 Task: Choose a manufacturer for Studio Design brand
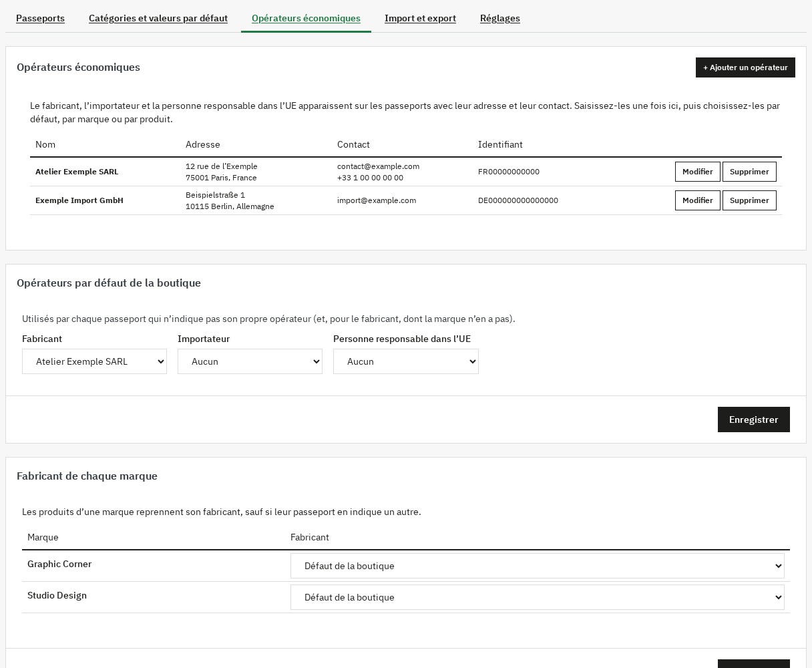(537, 597)
